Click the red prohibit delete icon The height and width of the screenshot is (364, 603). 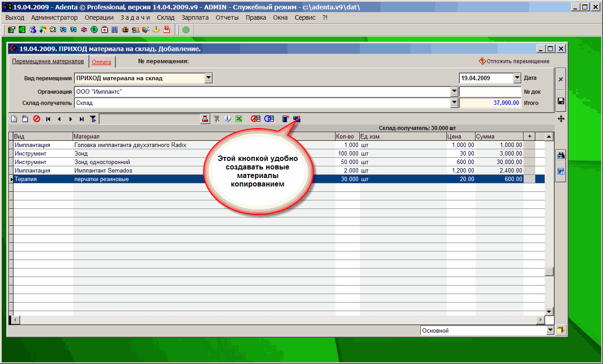click(37, 119)
